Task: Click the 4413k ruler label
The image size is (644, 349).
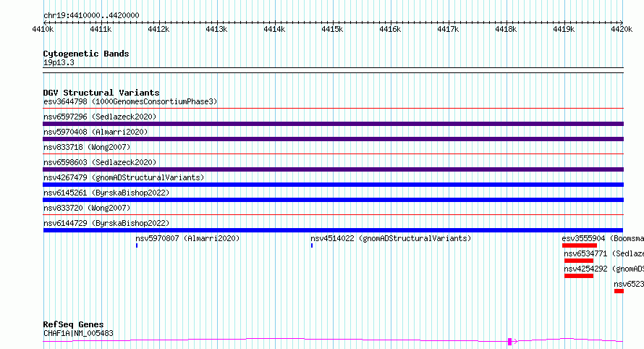Action: tap(216, 29)
